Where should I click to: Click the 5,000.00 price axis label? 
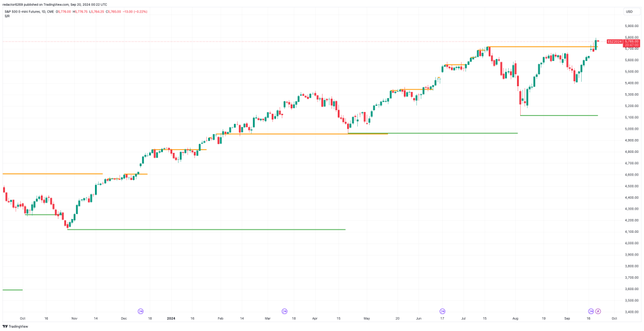pyautogui.click(x=631, y=128)
